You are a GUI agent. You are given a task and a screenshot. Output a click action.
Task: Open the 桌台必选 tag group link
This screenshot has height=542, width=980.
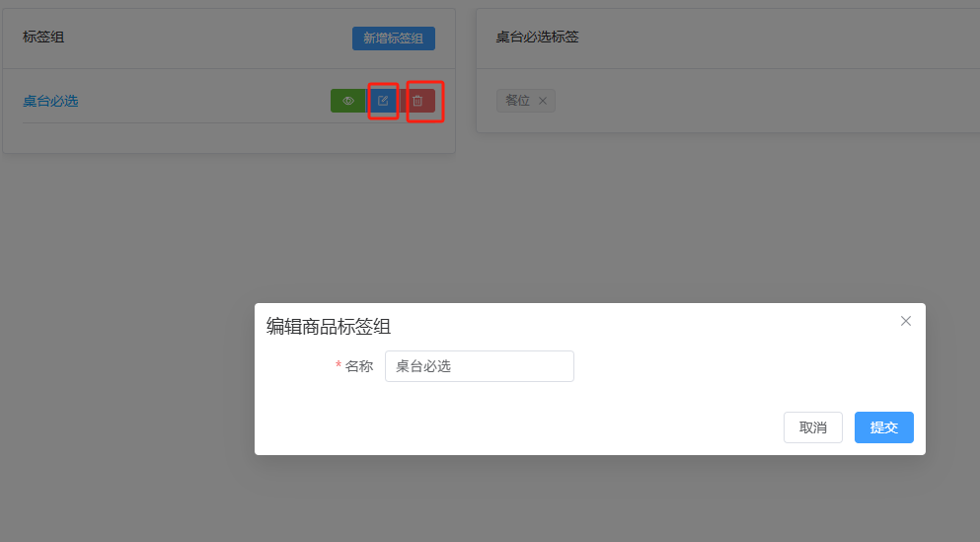point(50,101)
